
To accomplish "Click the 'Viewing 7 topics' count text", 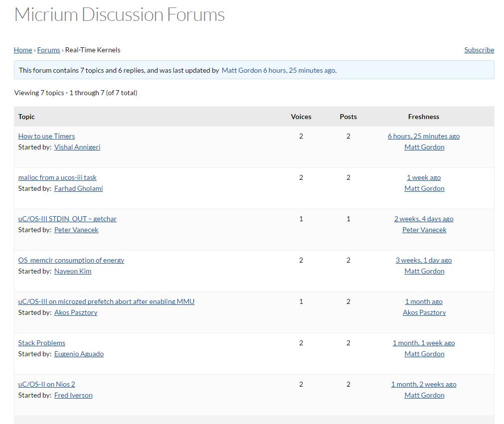I will pos(76,93).
